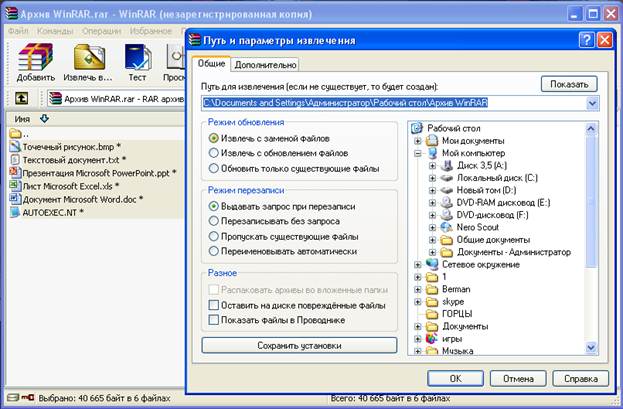Image resolution: width=623 pixels, height=409 pixels.
Task: Click the sort arrow next to Имя
Action: 44,118
